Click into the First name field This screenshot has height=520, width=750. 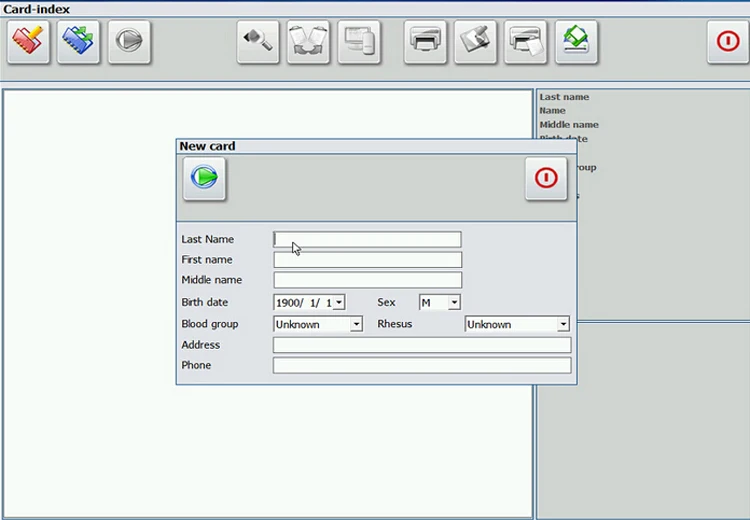point(367,260)
